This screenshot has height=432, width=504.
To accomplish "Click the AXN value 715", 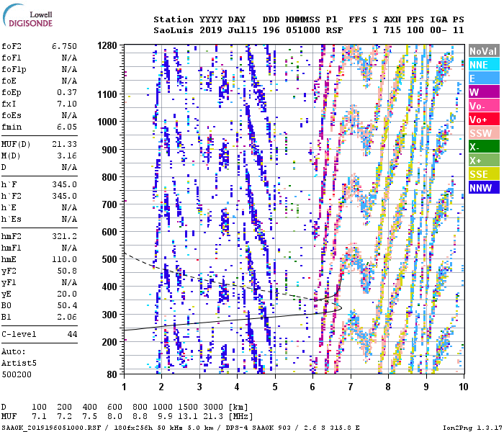I will point(392,30).
